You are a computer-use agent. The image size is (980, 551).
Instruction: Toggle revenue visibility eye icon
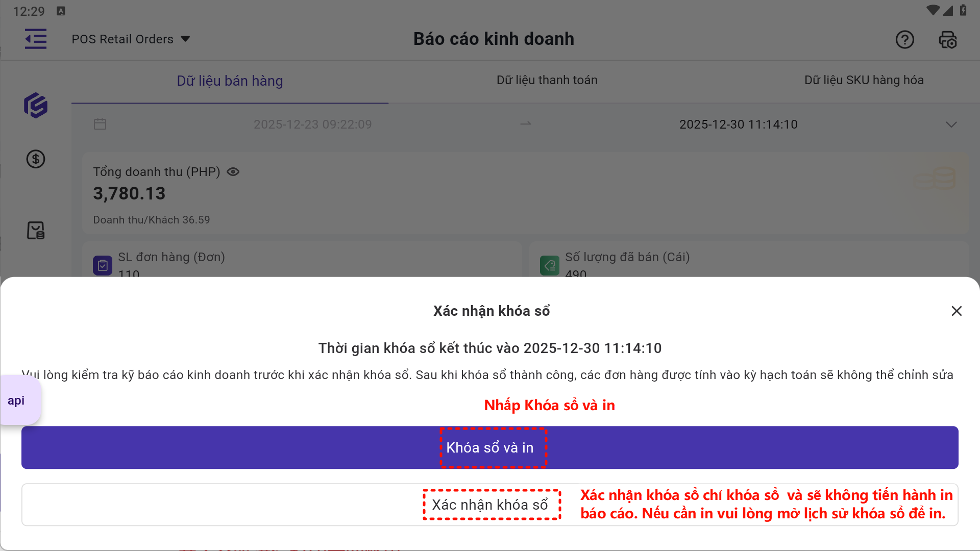[x=233, y=172]
